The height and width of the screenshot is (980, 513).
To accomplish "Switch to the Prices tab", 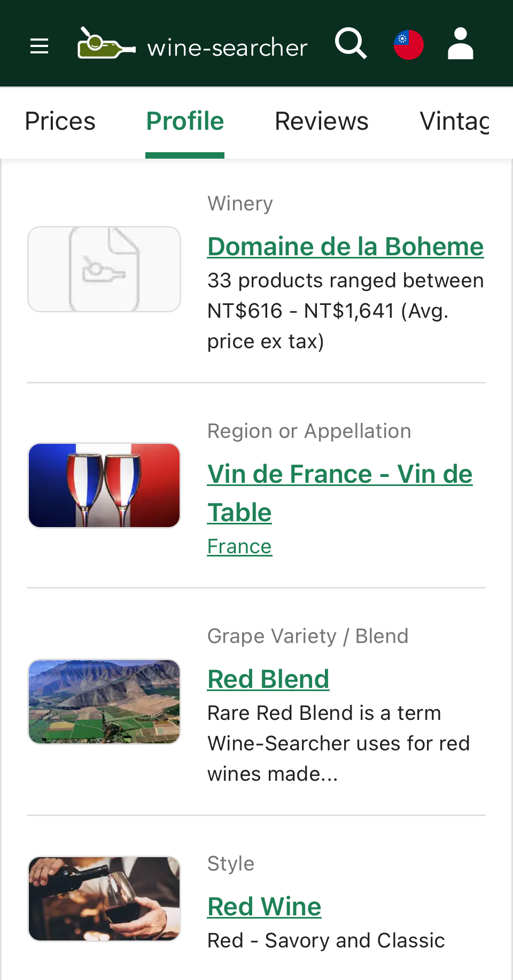I will [x=60, y=121].
